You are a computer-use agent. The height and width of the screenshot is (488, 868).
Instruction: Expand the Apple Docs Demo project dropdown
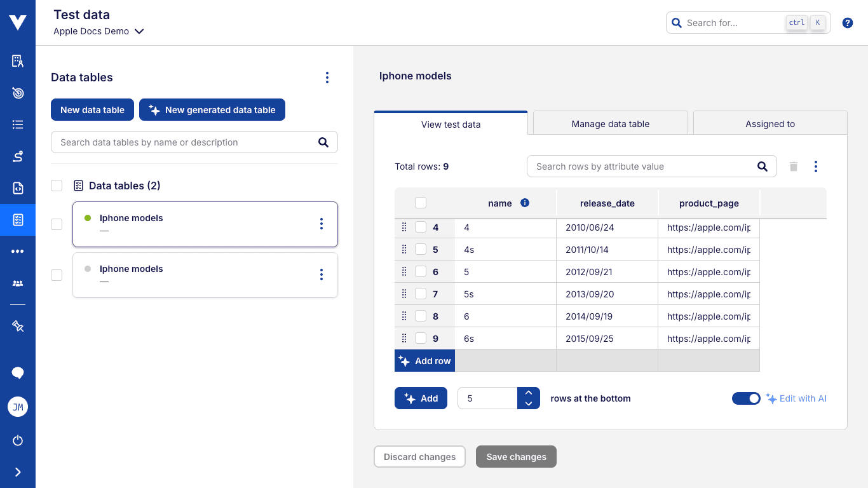tap(139, 31)
